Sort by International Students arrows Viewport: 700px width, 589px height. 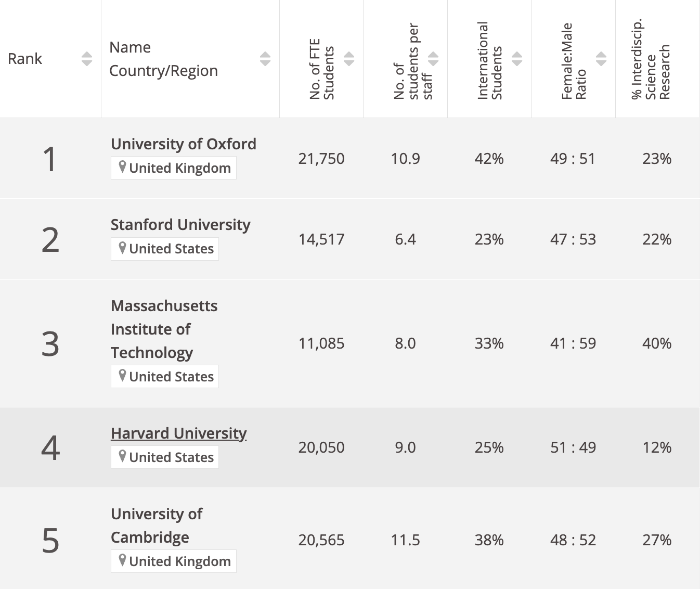[517, 59]
